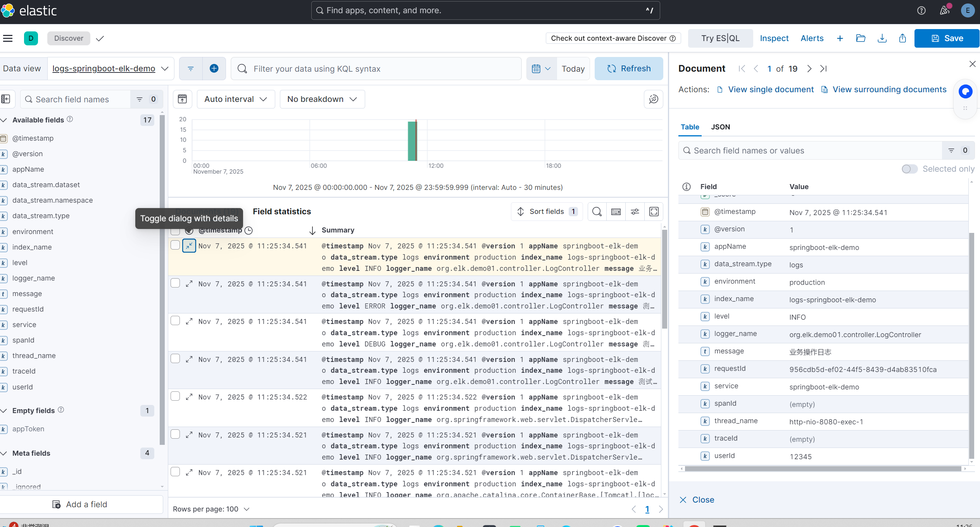Image resolution: width=980 pixels, height=527 pixels.
Task: Enable the Selected only switch
Action: [909, 169]
